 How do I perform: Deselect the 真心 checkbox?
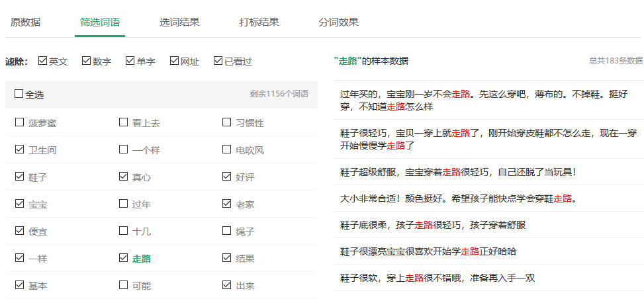tap(123, 176)
